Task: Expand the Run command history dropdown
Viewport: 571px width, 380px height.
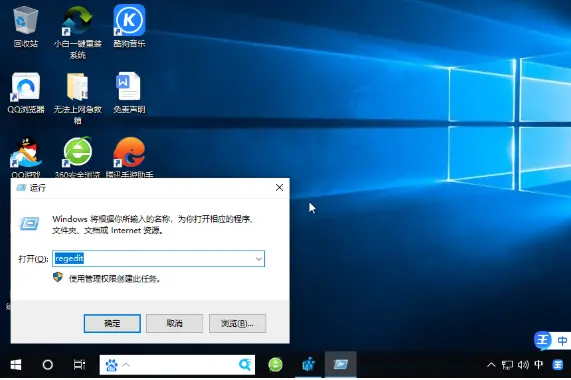Action: [x=259, y=259]
